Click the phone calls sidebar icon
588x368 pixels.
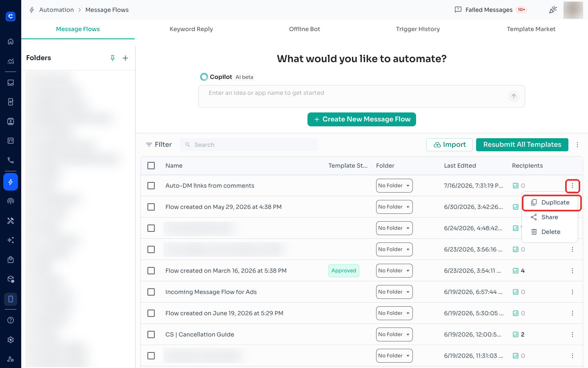click(11, 160)
